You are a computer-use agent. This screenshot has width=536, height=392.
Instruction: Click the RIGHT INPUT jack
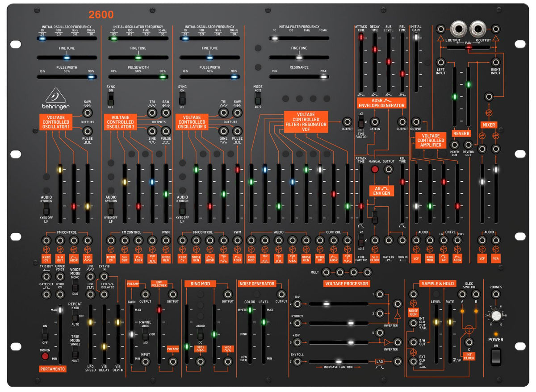(496, 62)
